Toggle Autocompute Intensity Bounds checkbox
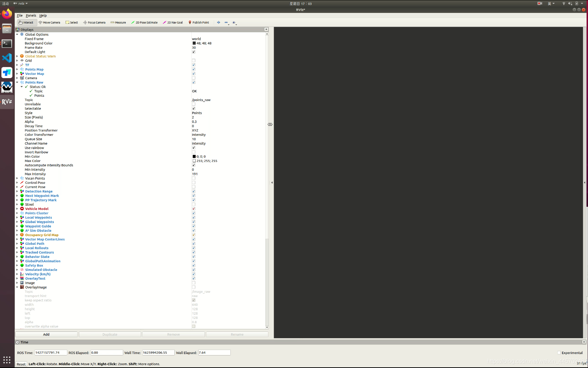 click(x=193, y=165)
